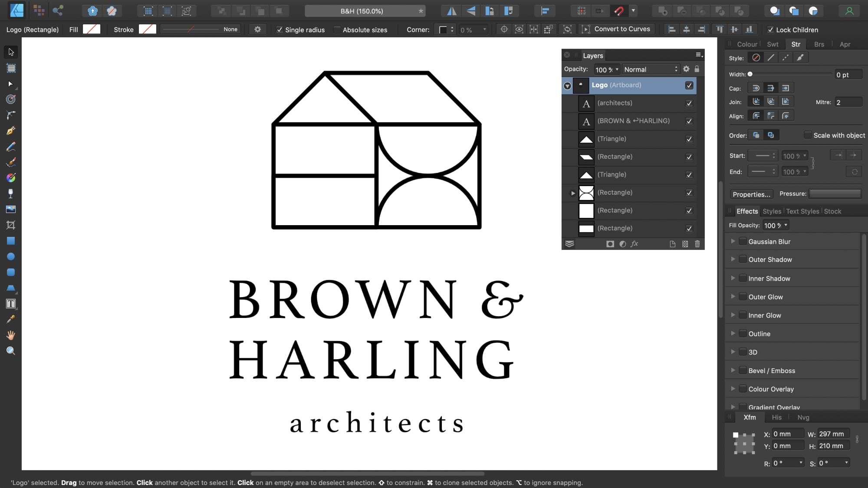Switch to the Swatches tab
The image size is (868, 488).
pyautogui.click(x=773, y=43)
